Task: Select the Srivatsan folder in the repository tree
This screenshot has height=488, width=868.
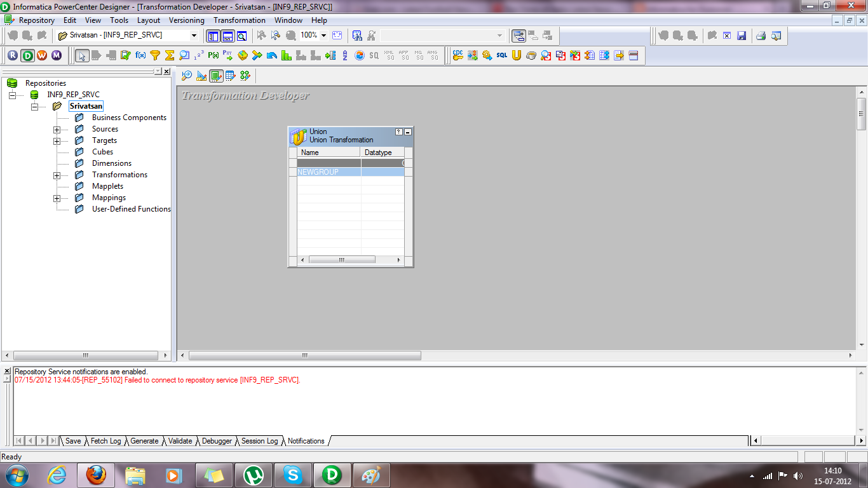Action: click(86, 105)
